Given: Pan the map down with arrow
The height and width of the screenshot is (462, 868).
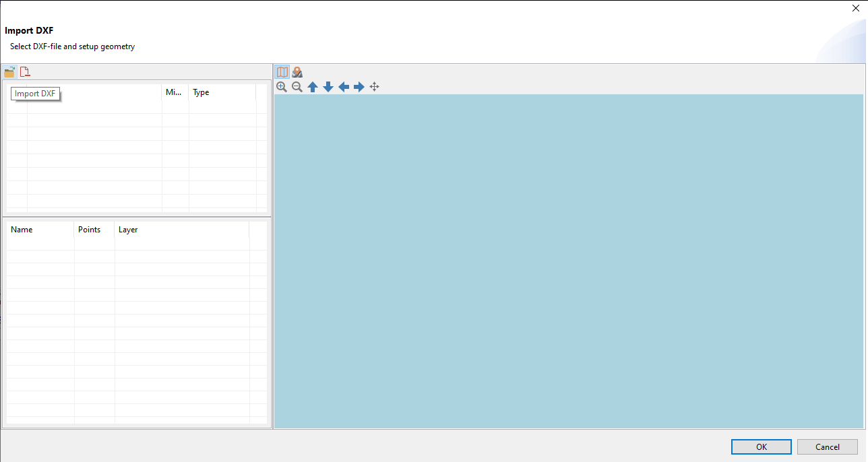Looking at the screenshot, I should [328, 87].
